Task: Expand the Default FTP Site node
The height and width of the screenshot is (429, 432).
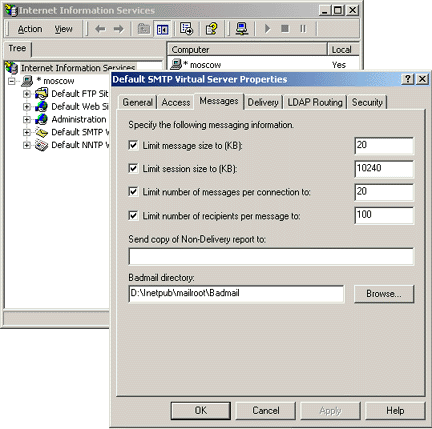Action: coord(27,94)
